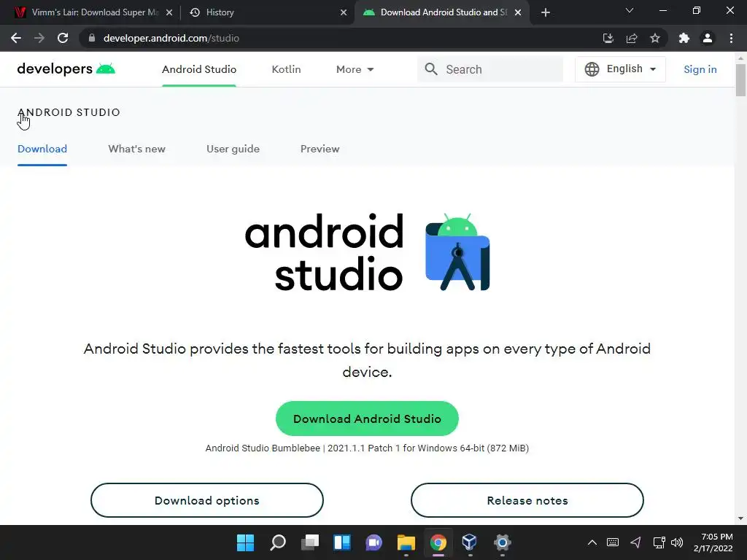Open the User guide tab
The image size is (747, 560).
[233, 149]
